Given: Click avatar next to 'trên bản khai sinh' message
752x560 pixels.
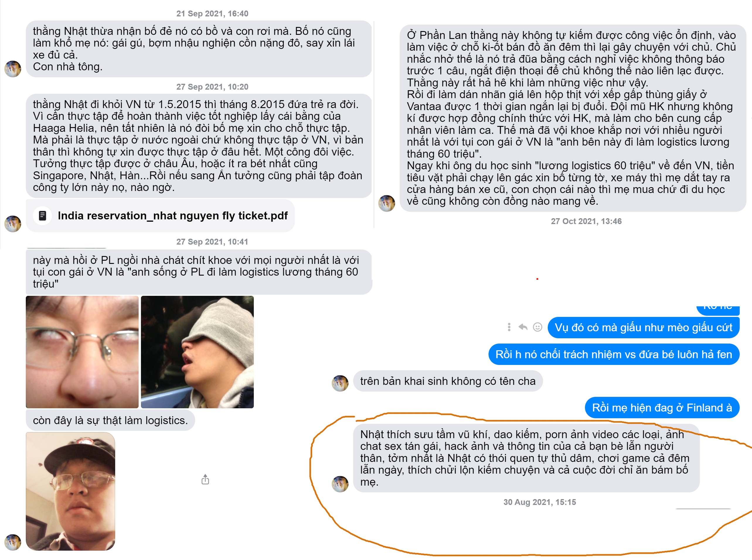Looking at the screenshot, I should tap(340, 383).
